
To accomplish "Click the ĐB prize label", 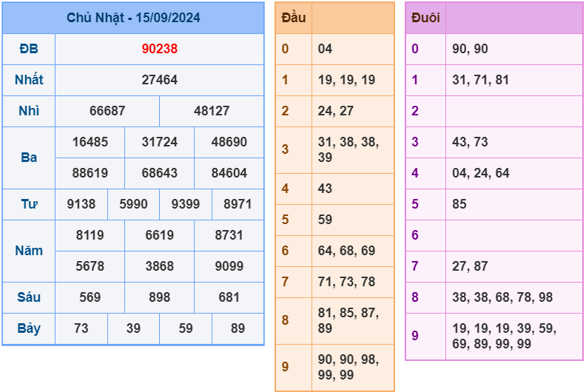I will pyautogui.click(x=29, y=49).
